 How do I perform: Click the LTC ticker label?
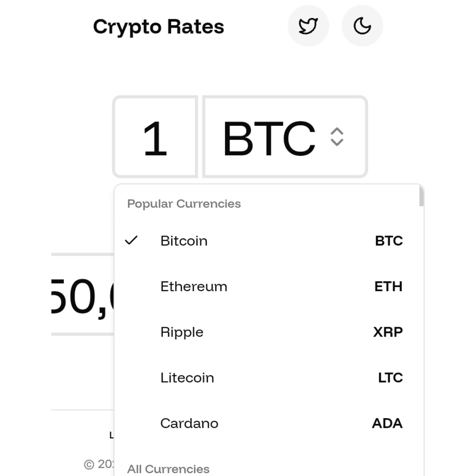(390, 378)
